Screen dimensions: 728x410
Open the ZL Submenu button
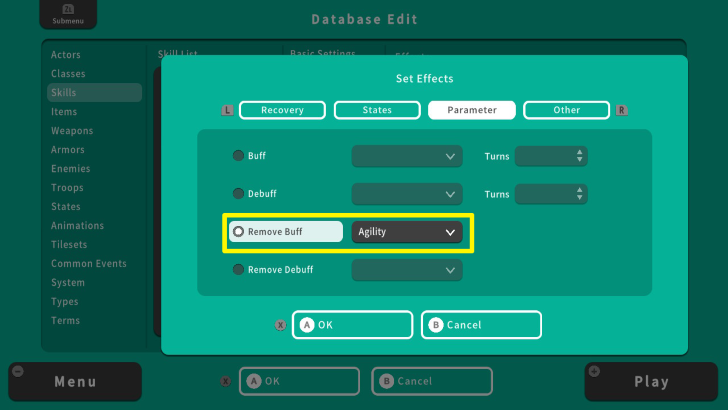pyautogui.click(x=68, y=14)
